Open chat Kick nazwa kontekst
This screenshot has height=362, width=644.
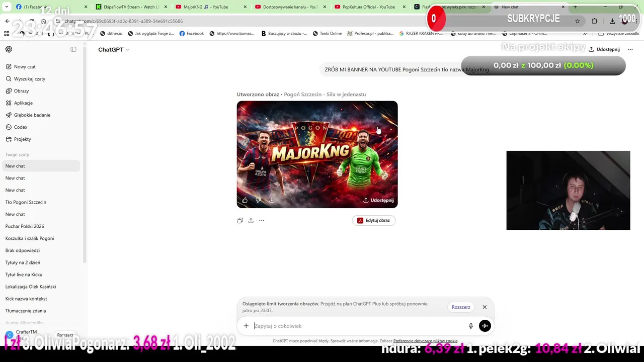42,299
